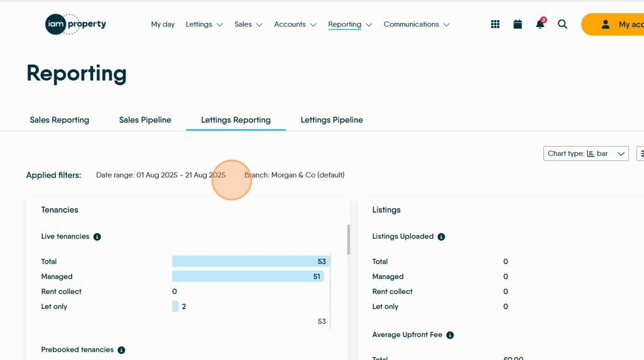Switch to the Sales Reporting tab

pos(59,120)
